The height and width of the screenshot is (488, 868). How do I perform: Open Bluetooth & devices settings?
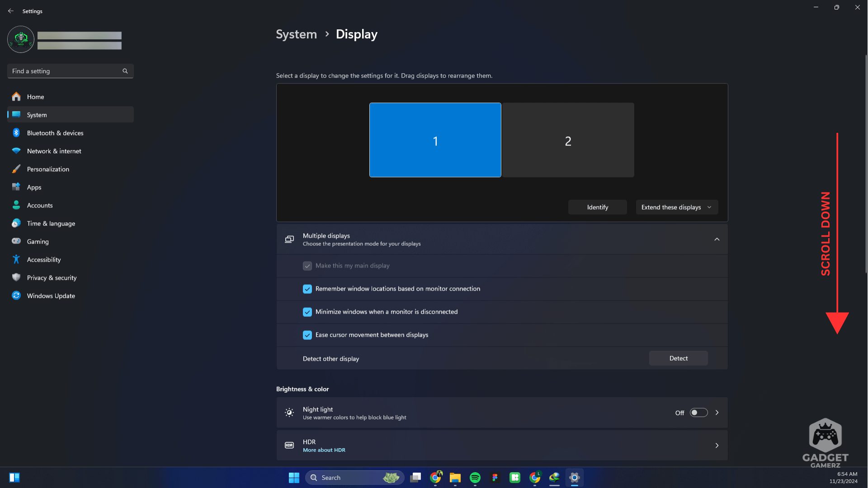55,132
